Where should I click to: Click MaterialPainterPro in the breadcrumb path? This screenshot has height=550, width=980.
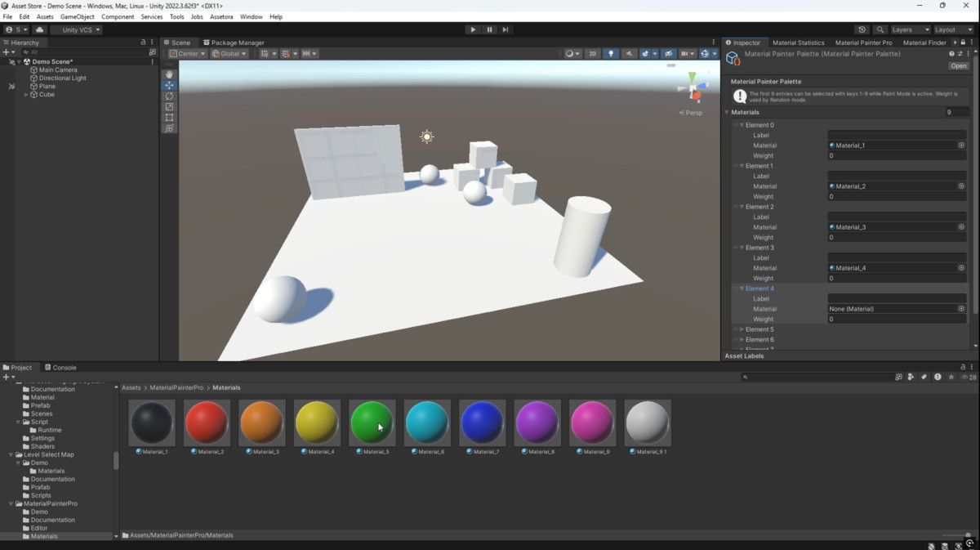(176, 387)
